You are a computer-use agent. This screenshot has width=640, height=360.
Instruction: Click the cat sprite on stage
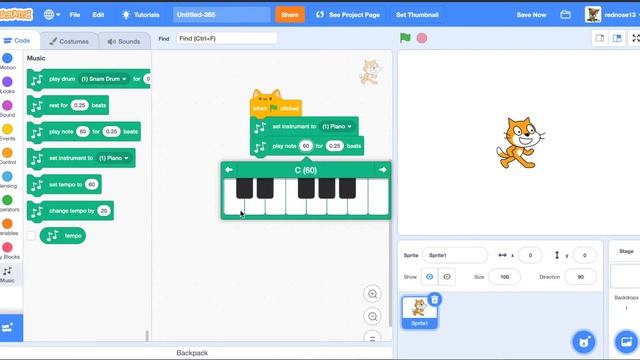pyautogui.click(x=520, y=143)
